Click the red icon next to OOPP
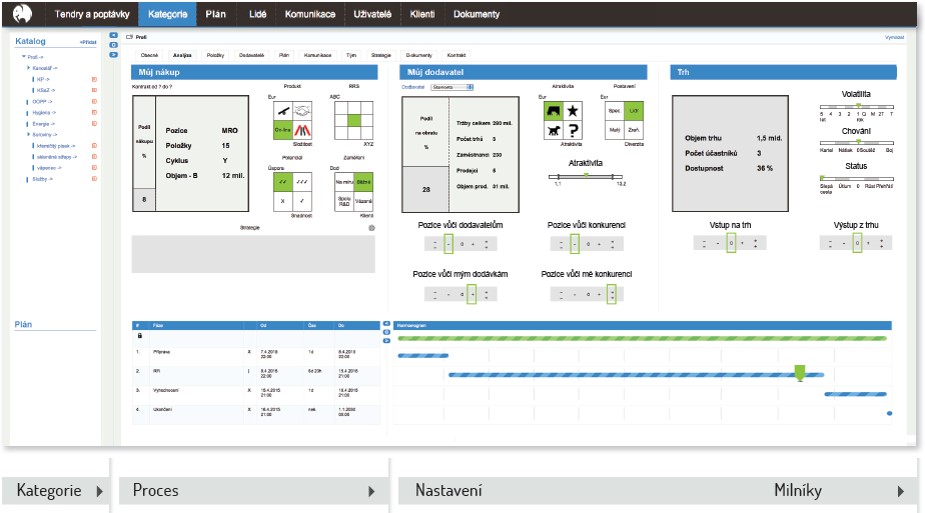Screen dimensions: 925x513 click(x=94, y=101)
